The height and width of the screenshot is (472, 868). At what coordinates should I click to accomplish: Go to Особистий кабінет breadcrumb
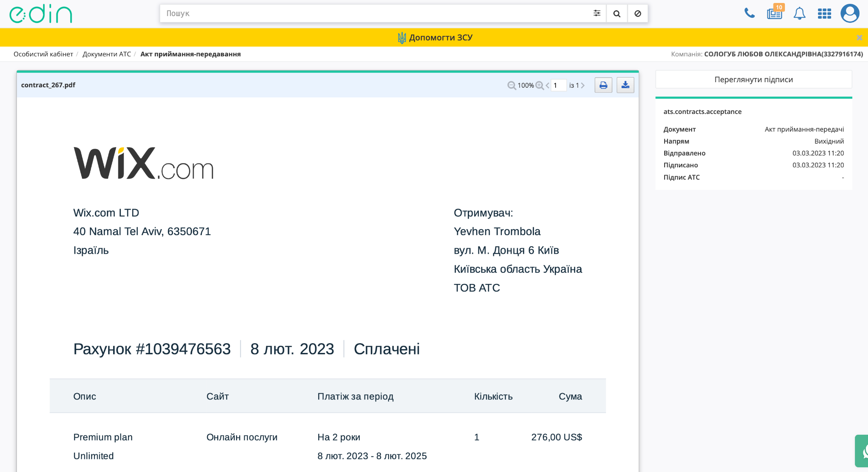point(43,54)
